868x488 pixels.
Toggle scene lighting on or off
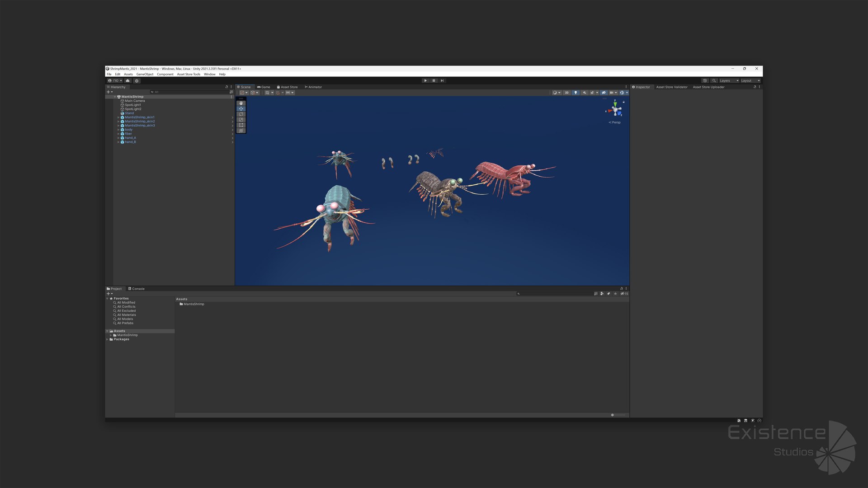click(x=576, y=93)
